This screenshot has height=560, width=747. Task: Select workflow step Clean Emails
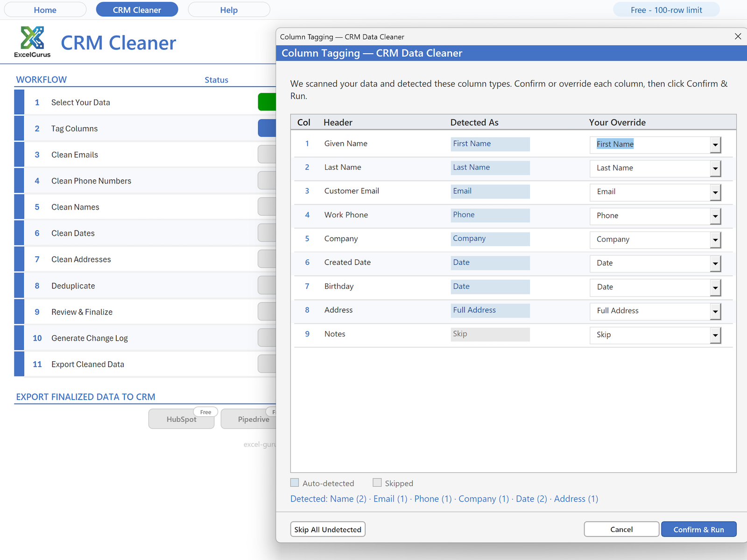[145, 154]
